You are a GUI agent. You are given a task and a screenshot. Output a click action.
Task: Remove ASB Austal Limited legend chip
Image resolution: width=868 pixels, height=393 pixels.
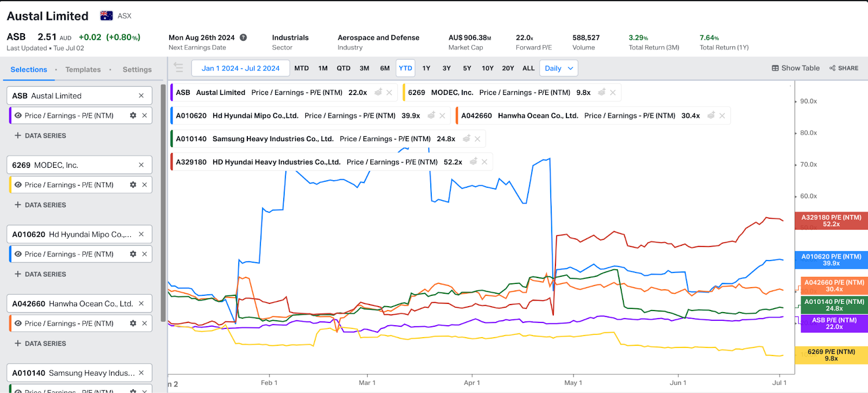pyautogui.click(x=390, y=93)
